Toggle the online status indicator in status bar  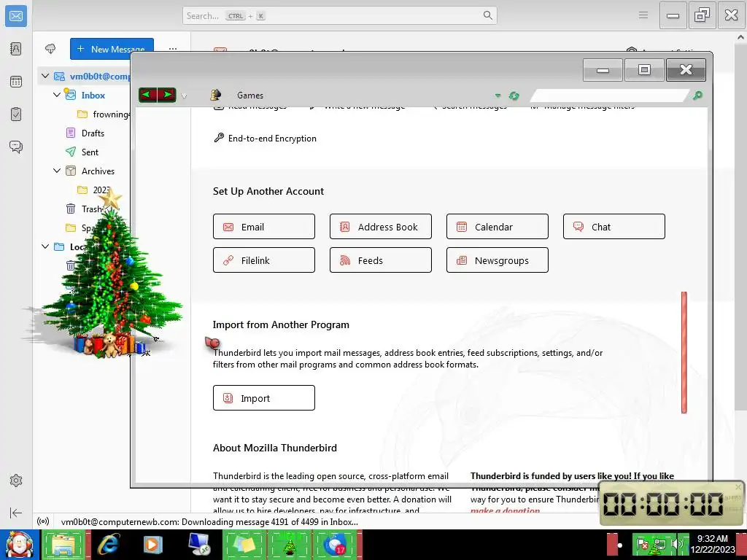point(43,521)
